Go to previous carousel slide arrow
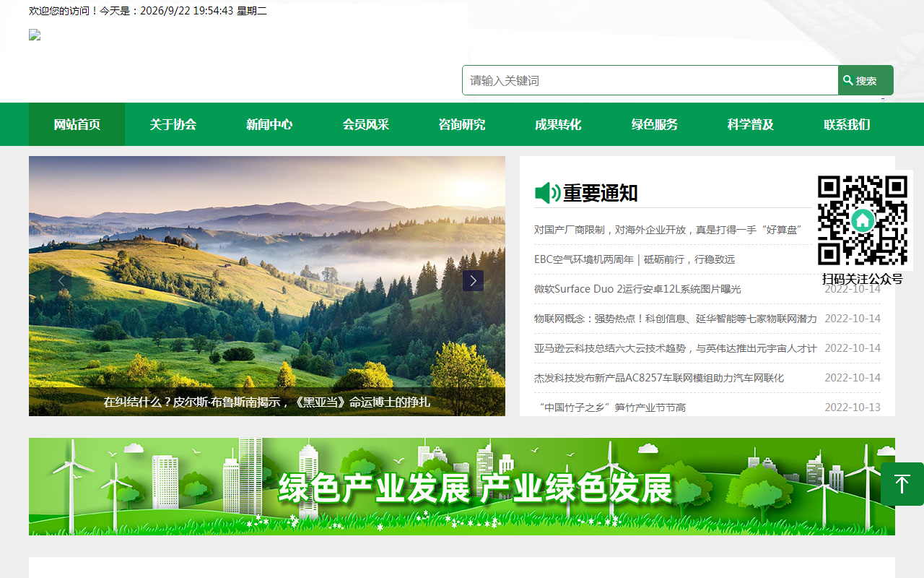924x578 pixels. click(x=61, y=281)
